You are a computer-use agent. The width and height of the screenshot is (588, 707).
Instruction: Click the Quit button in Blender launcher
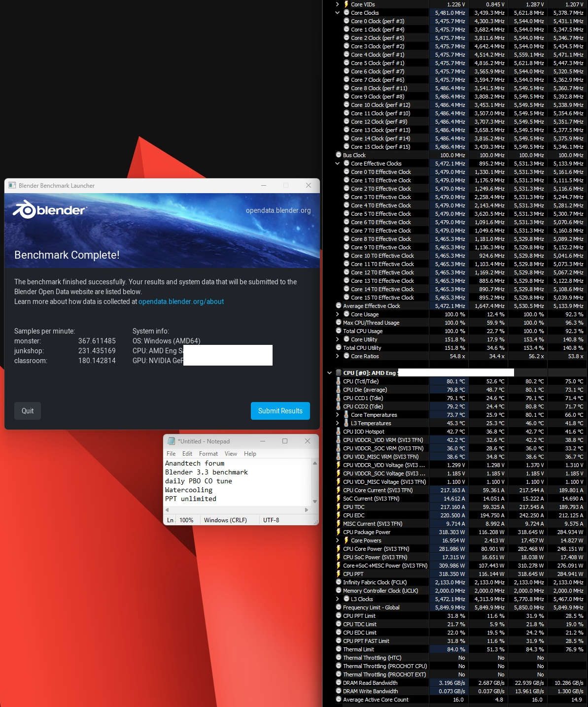click(27, 410)
